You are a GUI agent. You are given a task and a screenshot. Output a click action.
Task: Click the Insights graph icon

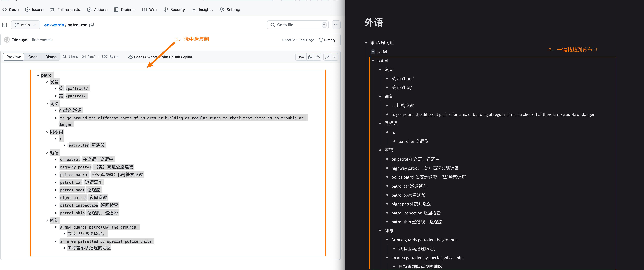tap(194, 10)
